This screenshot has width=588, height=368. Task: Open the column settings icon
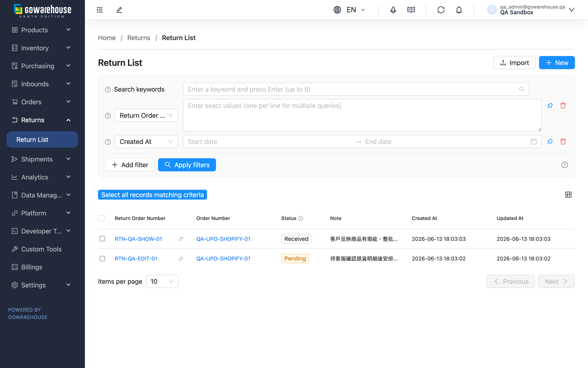[568, 194]
